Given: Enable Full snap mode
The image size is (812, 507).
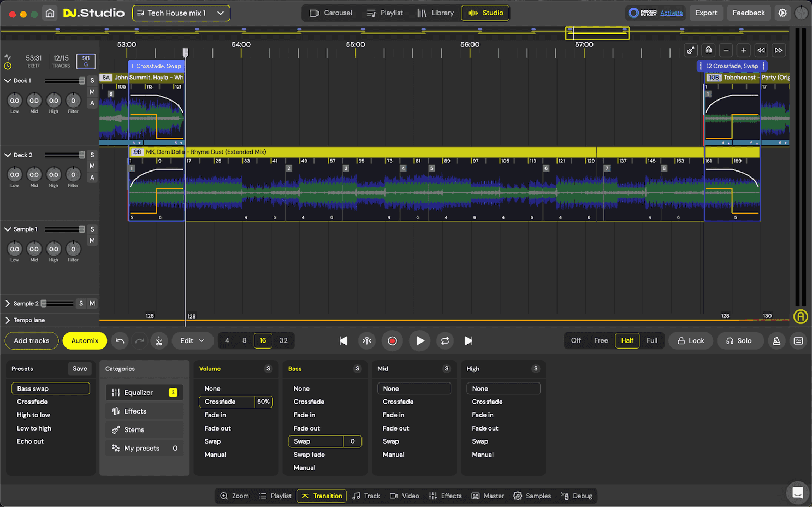Looking at the screenshot, I should click(x=651, y=340).
